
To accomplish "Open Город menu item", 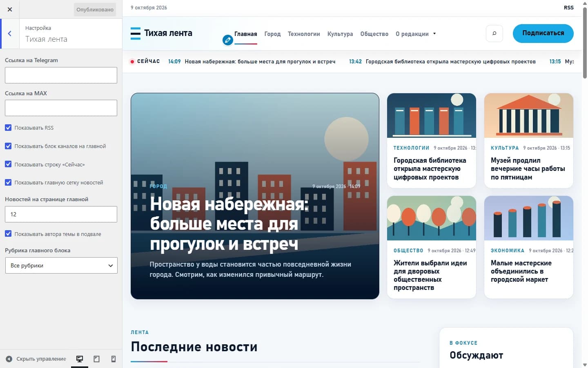I will pyautogui.click(x=272, y=34).
